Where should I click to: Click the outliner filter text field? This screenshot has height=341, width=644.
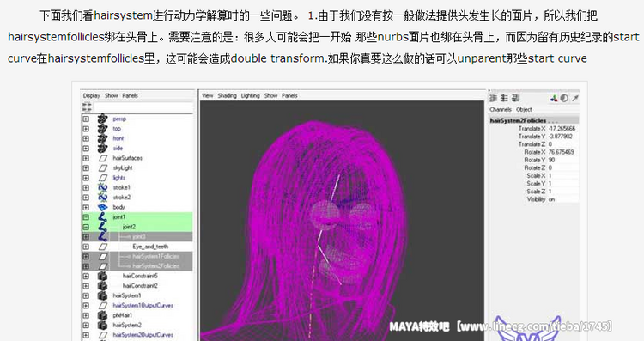tap(143, 107)
